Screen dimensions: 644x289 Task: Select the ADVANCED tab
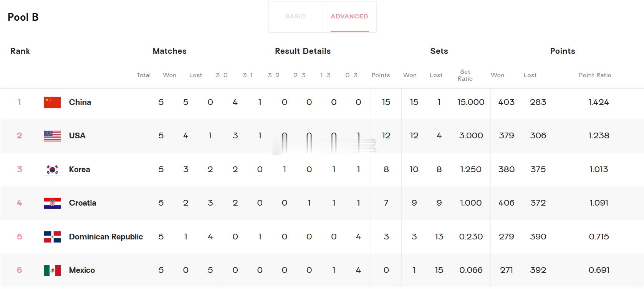coord(349,17)
